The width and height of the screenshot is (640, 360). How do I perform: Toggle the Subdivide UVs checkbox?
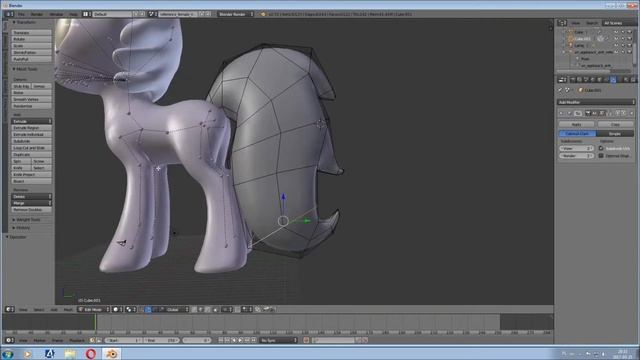[x=601, y=148]
